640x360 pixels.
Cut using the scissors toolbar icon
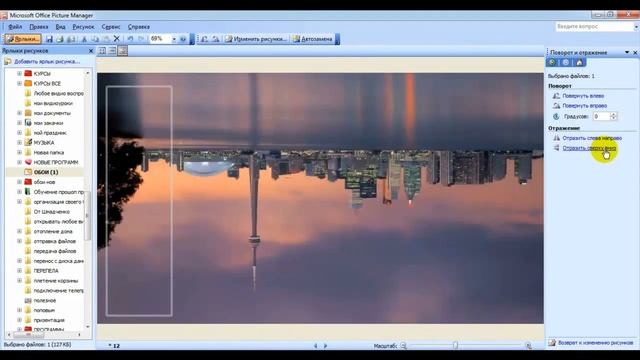coord(84,39)
